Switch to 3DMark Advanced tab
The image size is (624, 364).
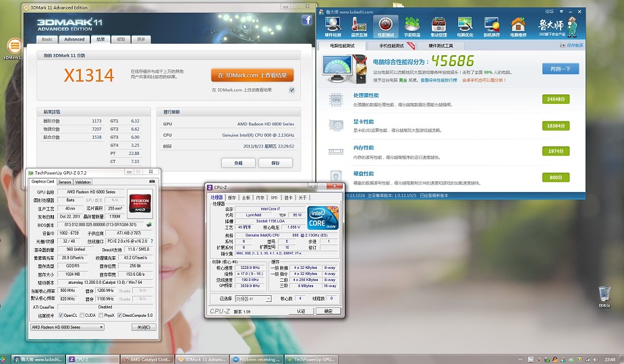tap(74, 39)
